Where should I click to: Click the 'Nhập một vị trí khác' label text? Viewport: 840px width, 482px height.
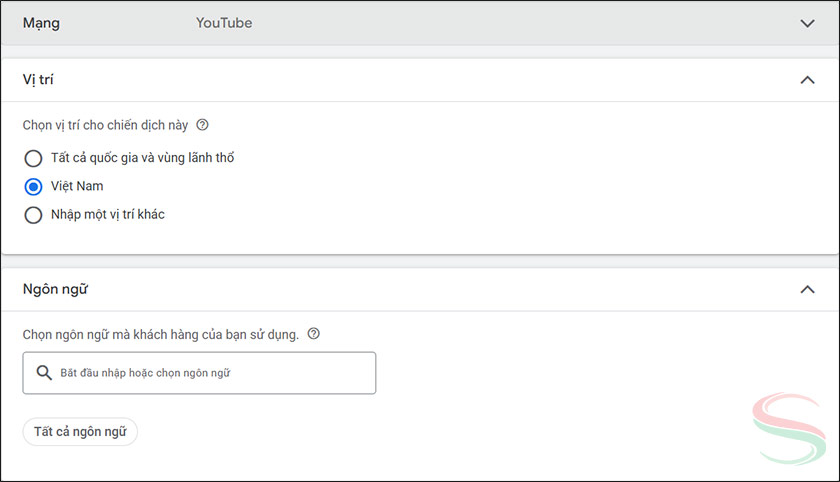pos(108,215)
